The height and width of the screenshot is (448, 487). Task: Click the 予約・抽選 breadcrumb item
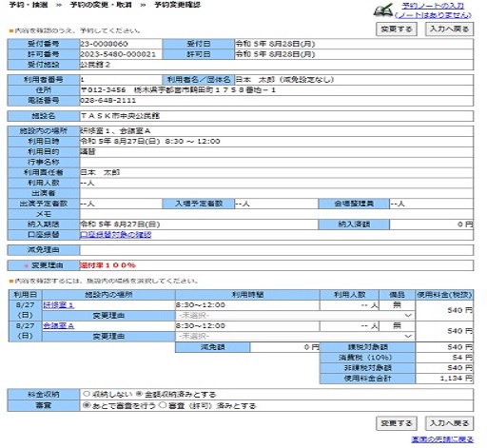(x=29, y=5)
